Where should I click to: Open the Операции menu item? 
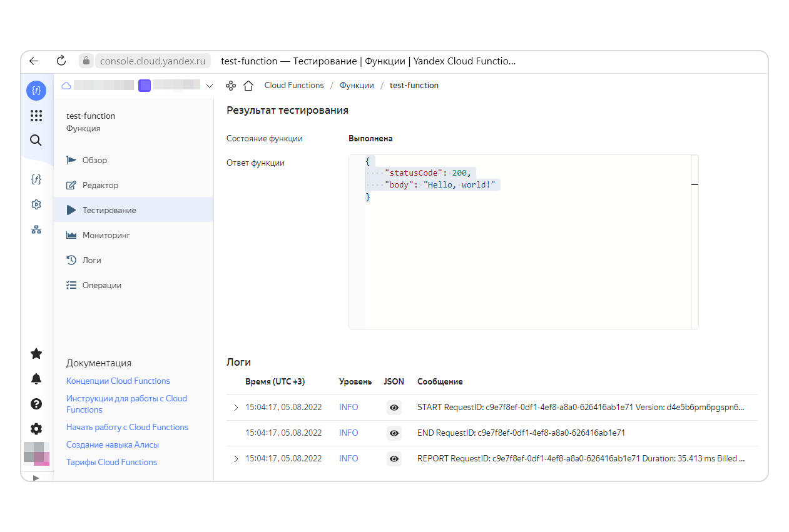pyautogui.click(x=133, y=285)
